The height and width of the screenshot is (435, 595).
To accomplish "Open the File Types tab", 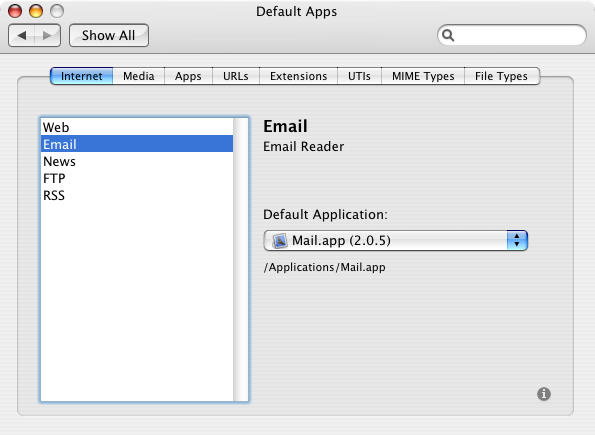I will [x=502, y=76].
